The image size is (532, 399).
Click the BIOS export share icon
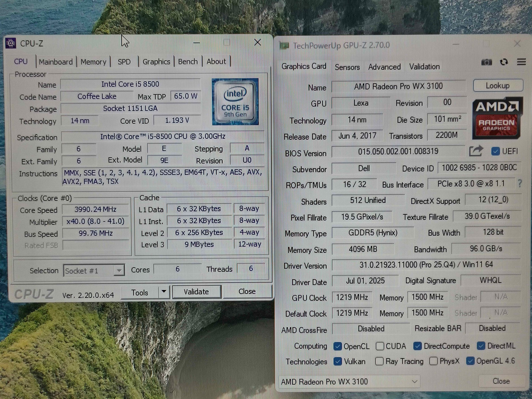pos(476,151)
